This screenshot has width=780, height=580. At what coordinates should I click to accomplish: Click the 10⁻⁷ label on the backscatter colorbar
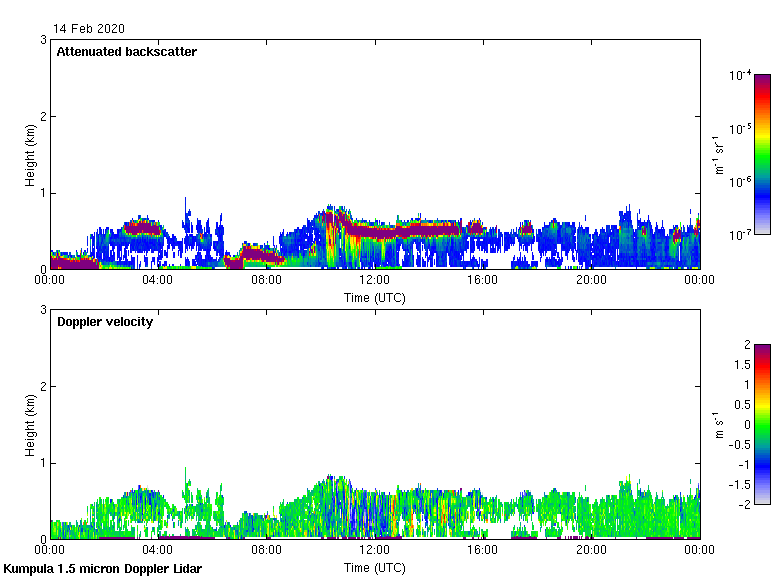pyautogui.click(x=740, y=234)
